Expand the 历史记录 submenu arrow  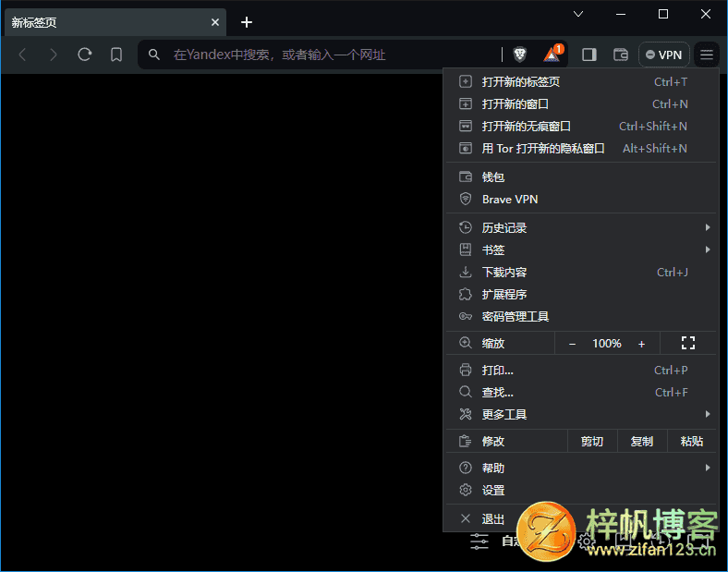coord(708,227)
